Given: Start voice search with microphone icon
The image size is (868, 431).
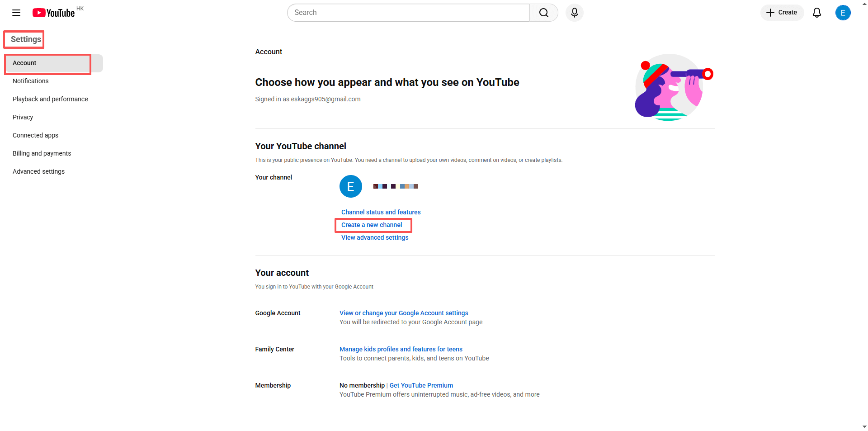Looking at the screenshot, I should point(575,13).
